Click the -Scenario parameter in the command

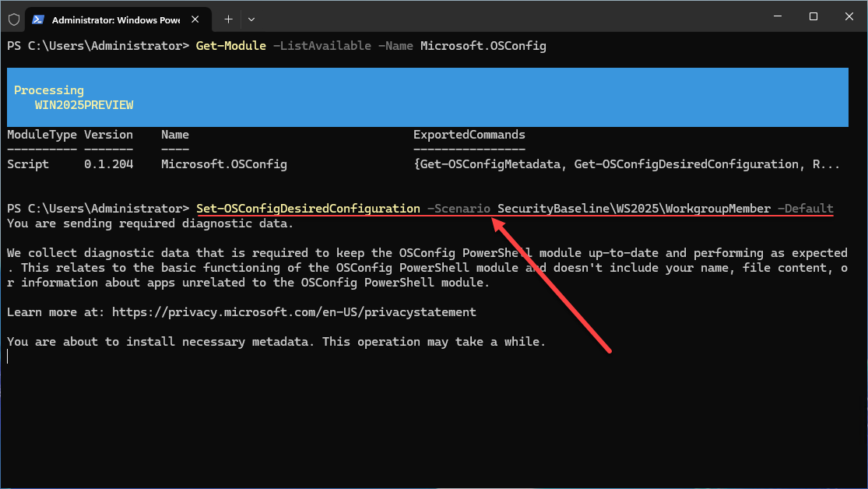coord(459,209)
